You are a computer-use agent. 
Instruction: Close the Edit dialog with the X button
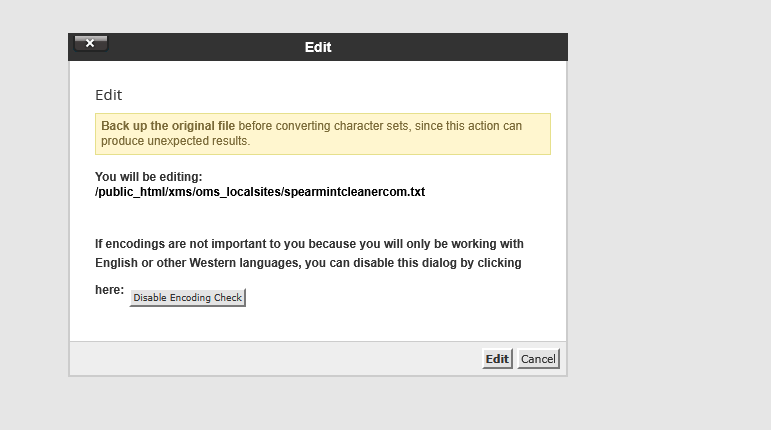tap(90, 43)
